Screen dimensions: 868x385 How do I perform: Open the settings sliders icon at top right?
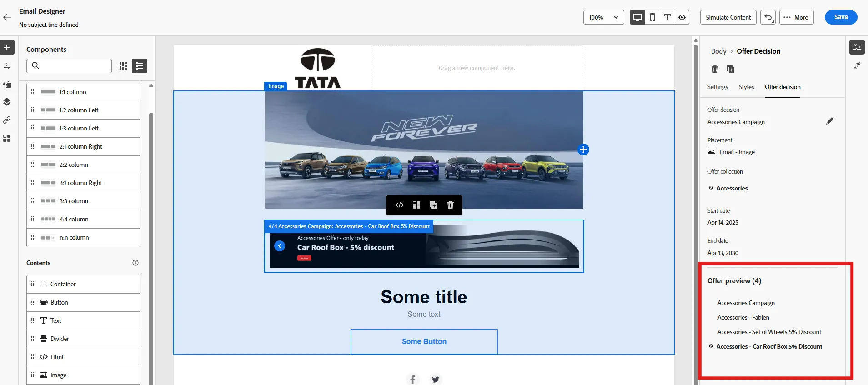[x=857, y=47]
